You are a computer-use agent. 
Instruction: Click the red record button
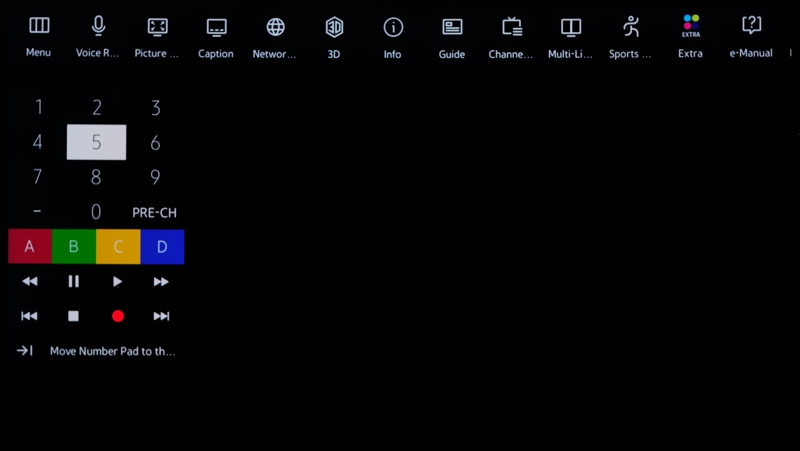(x=118, y=316)
